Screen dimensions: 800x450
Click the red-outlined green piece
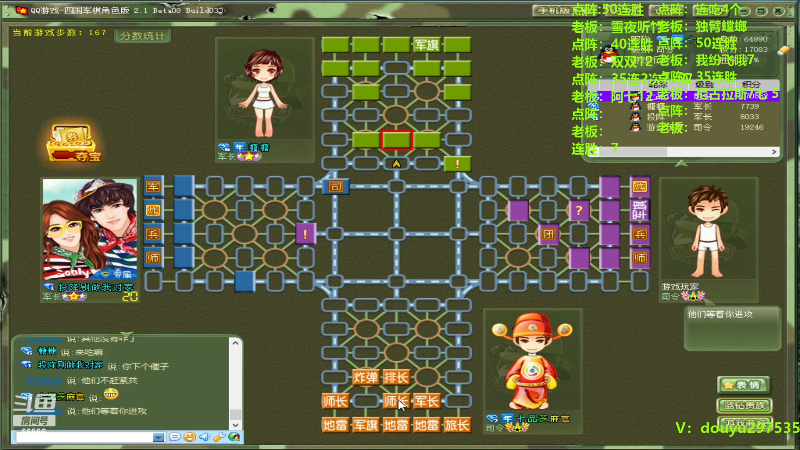tap(396, 140)
